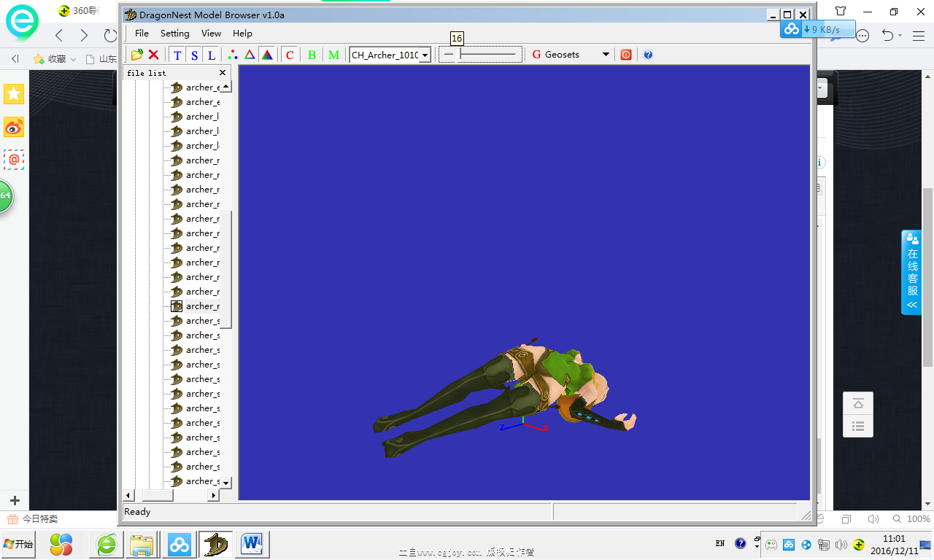The height and width of the screenshot is (560, 934).
Task: Open the File menu
Action: [142, 33]
